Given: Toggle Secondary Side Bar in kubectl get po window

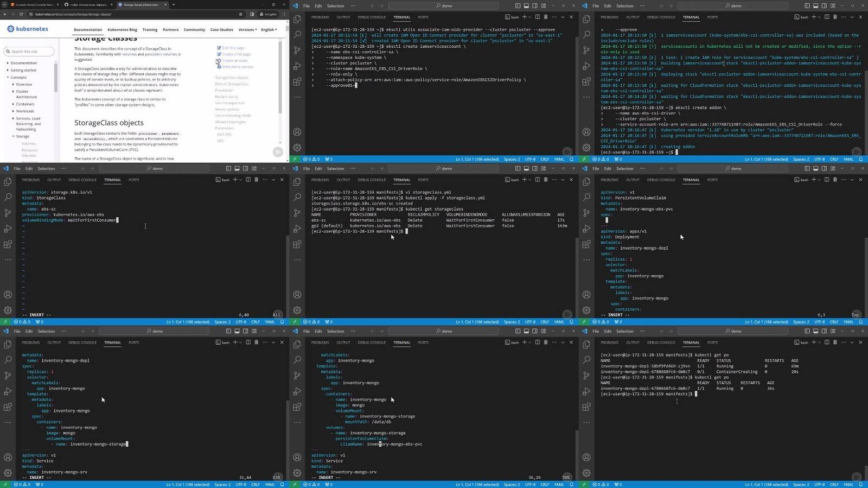Looking at the screenshot, I should pyautogui.click(x=824, y=331).
